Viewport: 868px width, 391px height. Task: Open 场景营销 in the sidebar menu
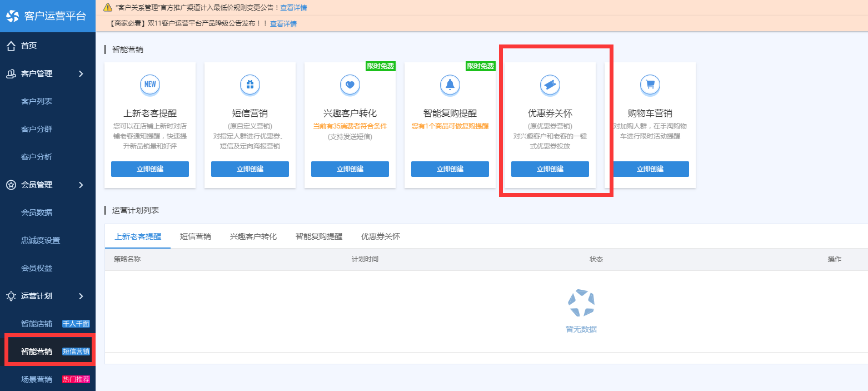(x=37, y=379)
